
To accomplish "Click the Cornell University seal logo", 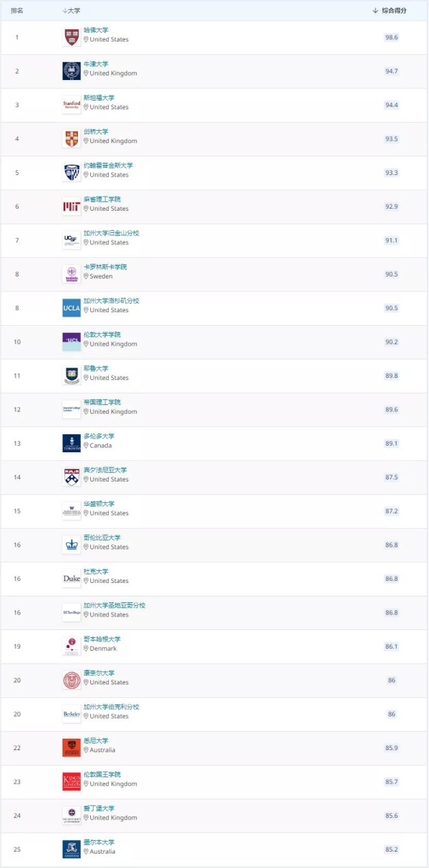I will [x=71, y=680].
